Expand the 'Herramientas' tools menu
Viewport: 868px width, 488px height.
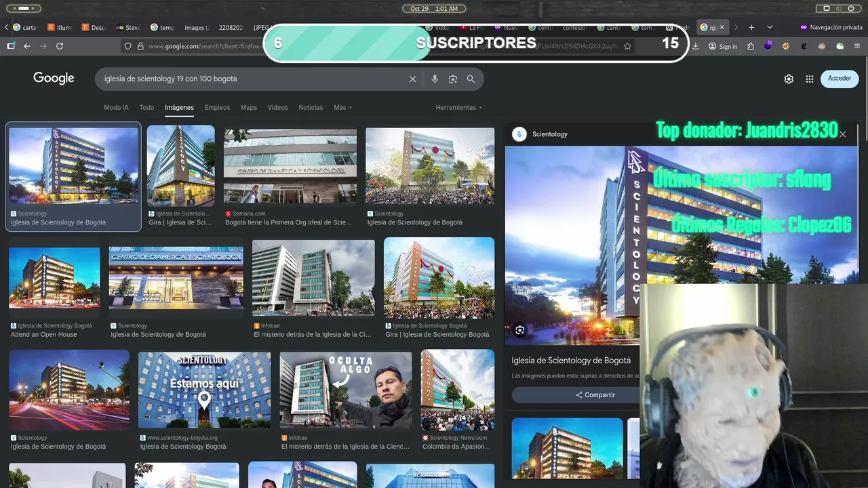pyautogui.click(x=459, y=108)
